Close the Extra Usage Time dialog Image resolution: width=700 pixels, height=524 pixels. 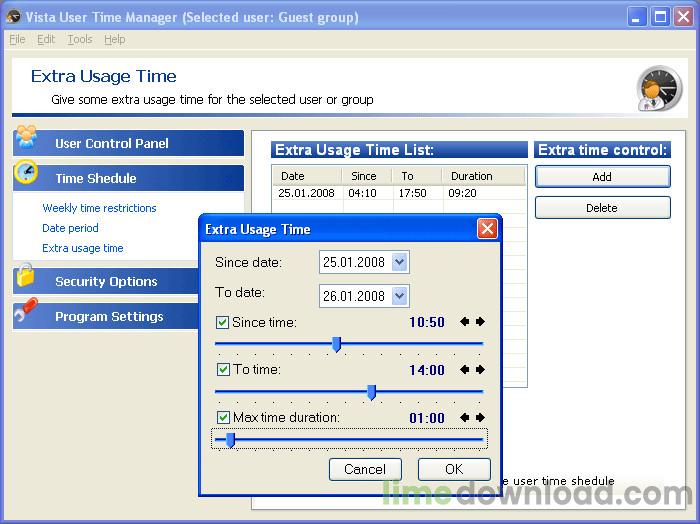point(487,229)
